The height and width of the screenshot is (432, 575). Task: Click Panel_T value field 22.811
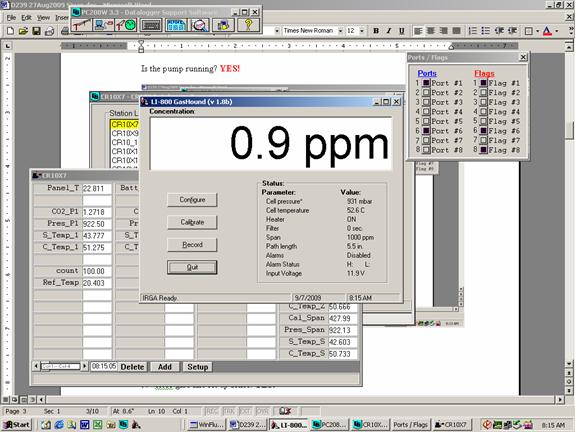[x=97, y=188]
